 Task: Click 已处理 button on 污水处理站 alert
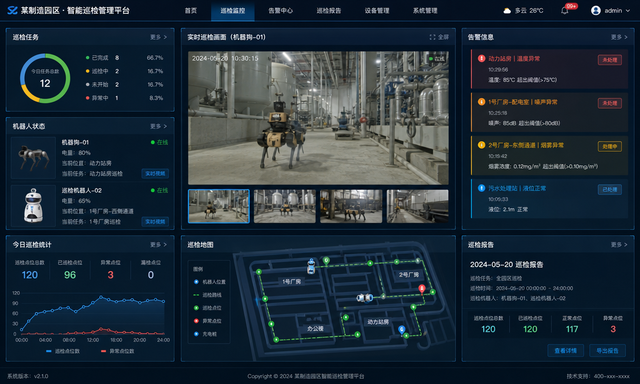click(x=610, y=189)
